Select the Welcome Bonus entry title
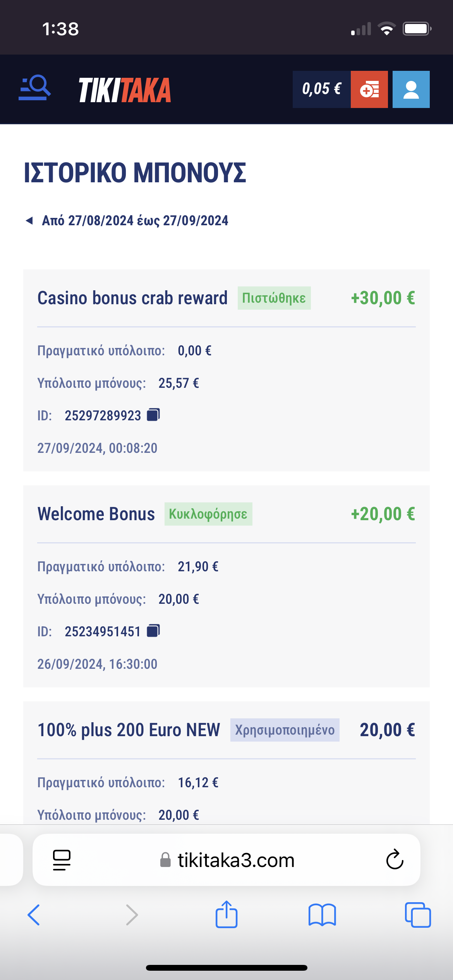The width and height of the screenshot is (453, 980). coord(96,514)
